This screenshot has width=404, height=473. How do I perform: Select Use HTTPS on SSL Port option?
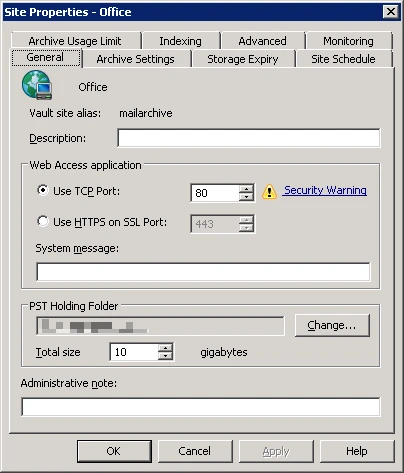43,221
